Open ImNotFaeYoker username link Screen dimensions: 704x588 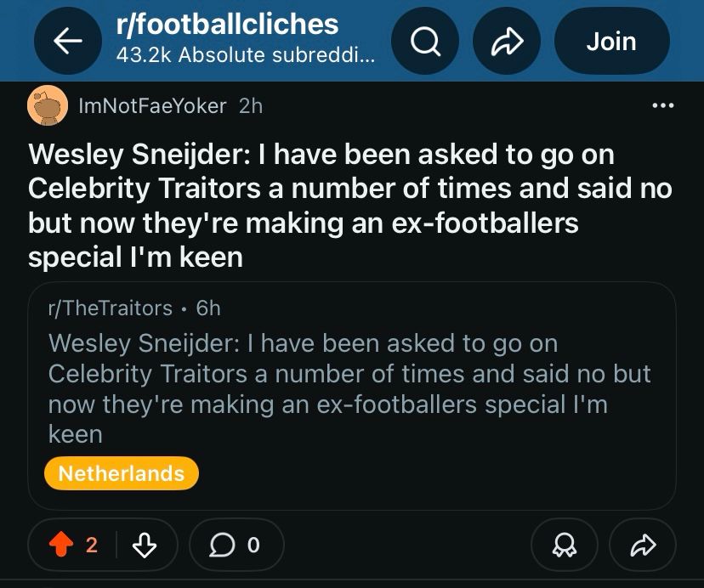click(152, 106)
